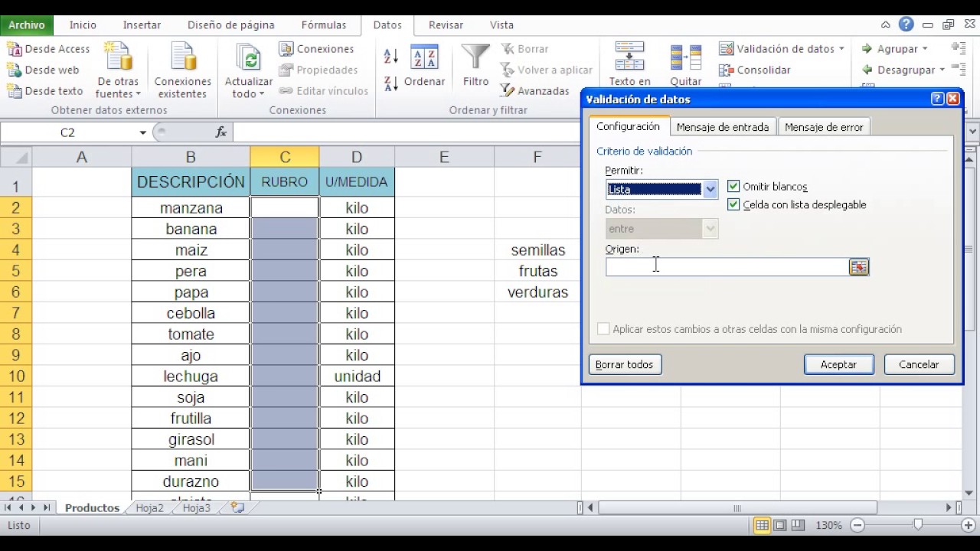Open the Hoja3 sheet tab

pos(196,508)
